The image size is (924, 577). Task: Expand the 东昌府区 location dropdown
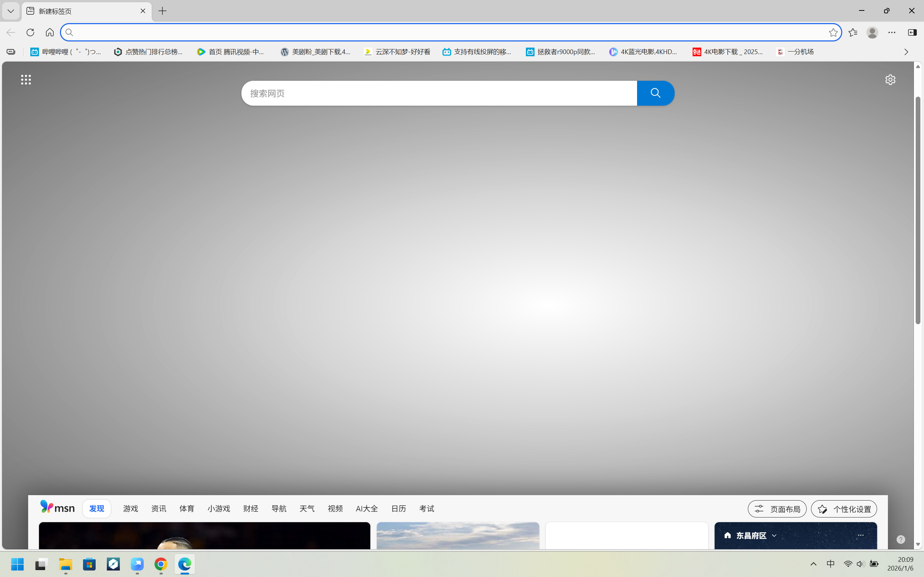point(774,536)
